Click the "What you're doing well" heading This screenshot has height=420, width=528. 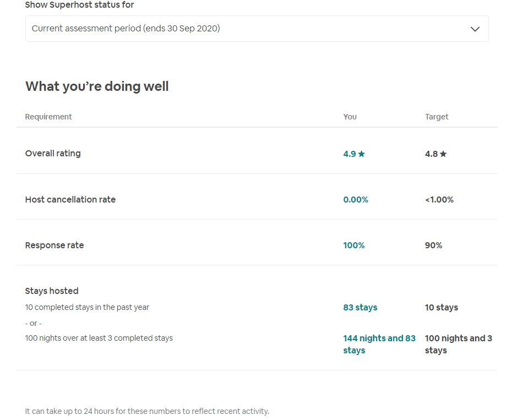(97, 86)
